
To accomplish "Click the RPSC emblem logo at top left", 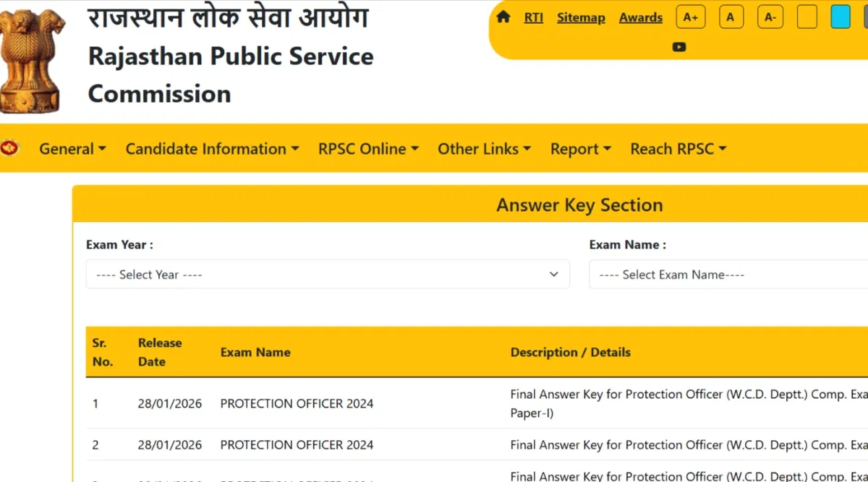I will pos(33,58).
